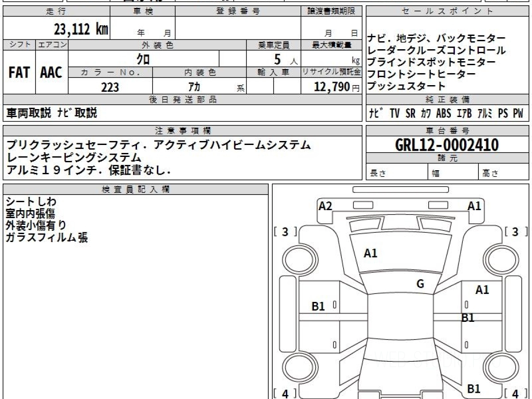The image size is (532, 399).
Task: Click the 走行 column header
Action: (x=56, y=12)
